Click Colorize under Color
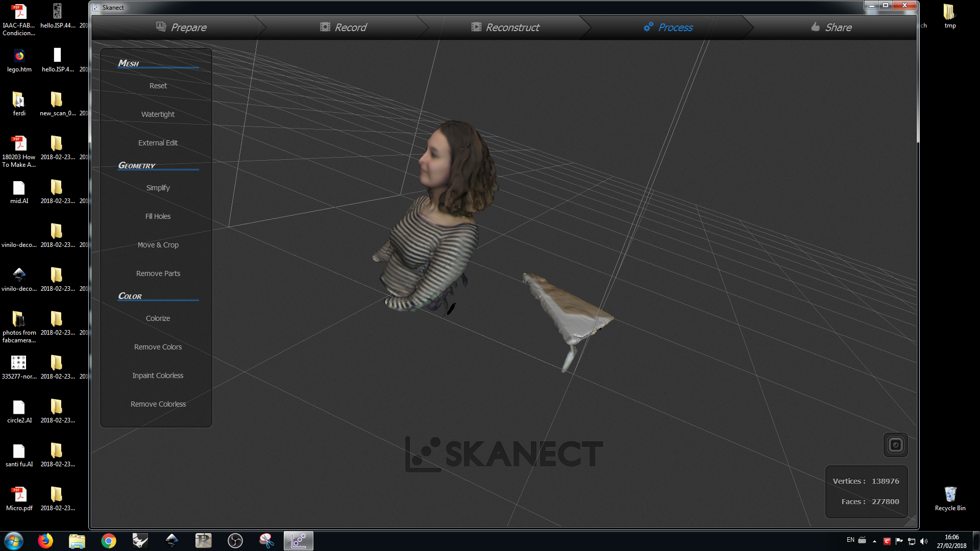Viewport: 980px width, 551px height. [158, 318]
